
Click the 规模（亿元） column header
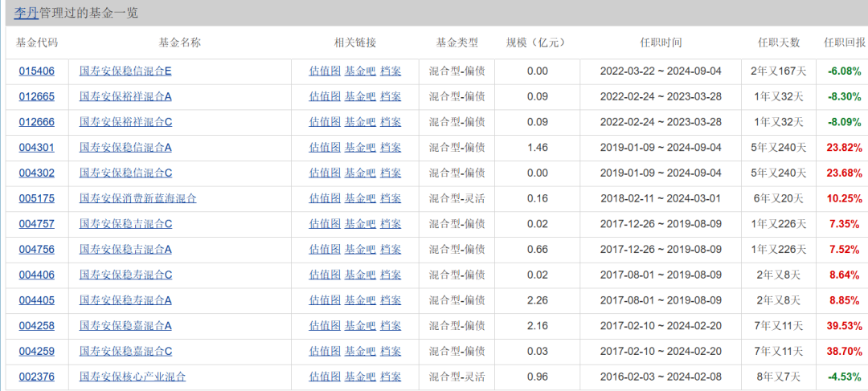coord(537,43)
